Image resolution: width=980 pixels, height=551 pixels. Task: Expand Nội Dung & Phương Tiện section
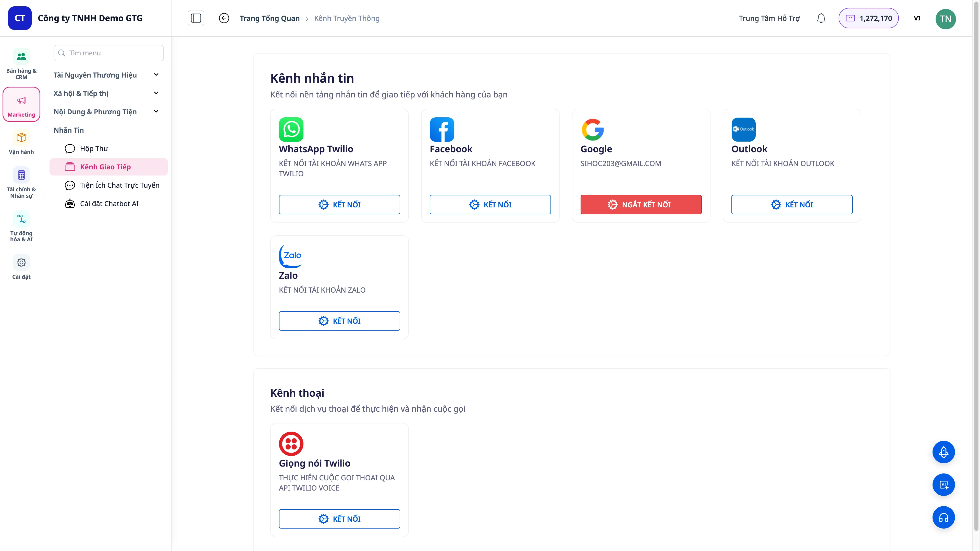106,111
